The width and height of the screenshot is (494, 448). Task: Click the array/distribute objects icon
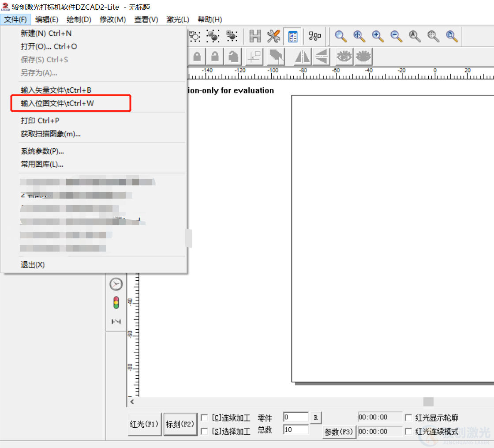pyautogui.click(x=315, y=36)
